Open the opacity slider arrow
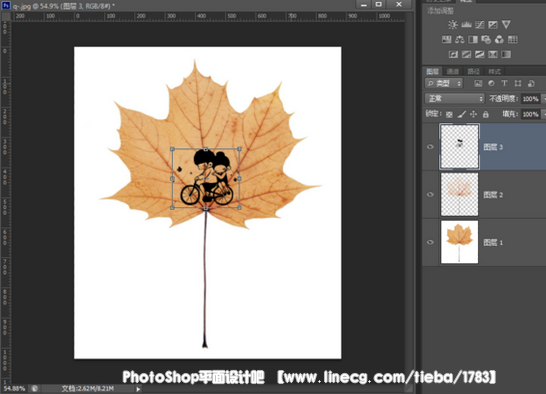The image size is (546, 394). 544,99
